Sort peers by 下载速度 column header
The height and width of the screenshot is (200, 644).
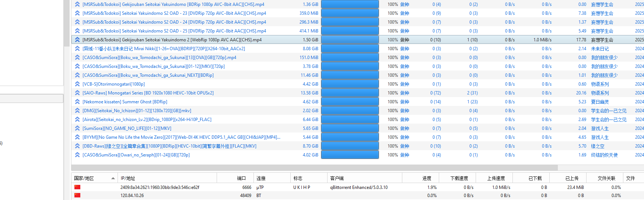coord(458,178)
